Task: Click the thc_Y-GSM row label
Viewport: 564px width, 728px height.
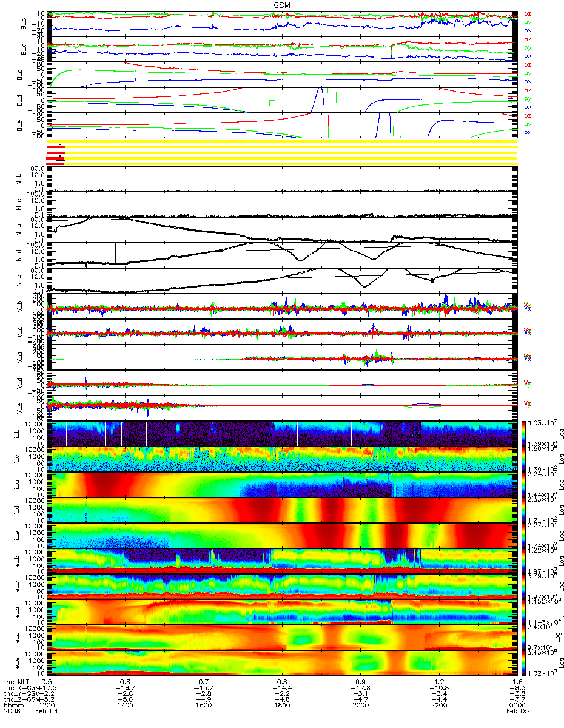Action: coord(21,693)
